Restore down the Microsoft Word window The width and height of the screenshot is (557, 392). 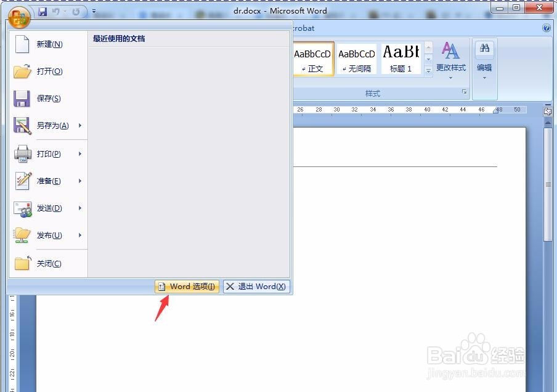pos(516,8)
